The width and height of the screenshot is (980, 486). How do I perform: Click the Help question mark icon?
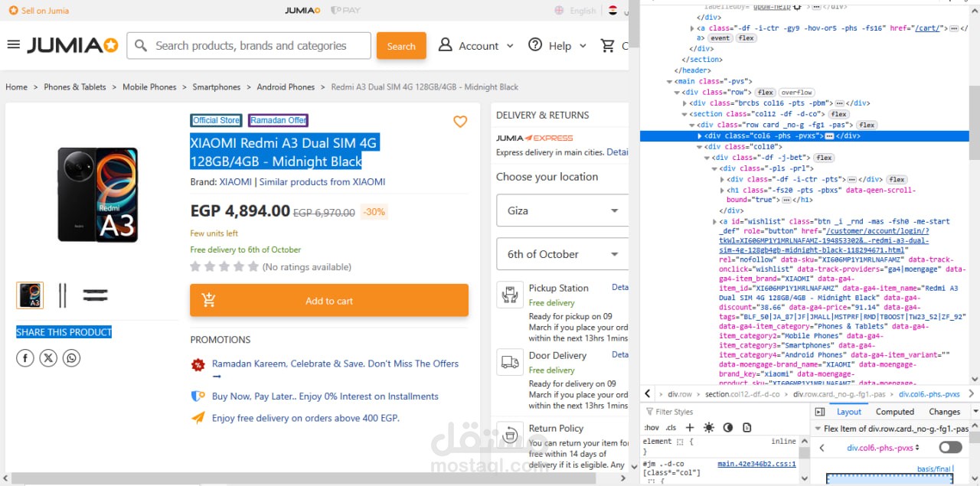tap(535, 45)
